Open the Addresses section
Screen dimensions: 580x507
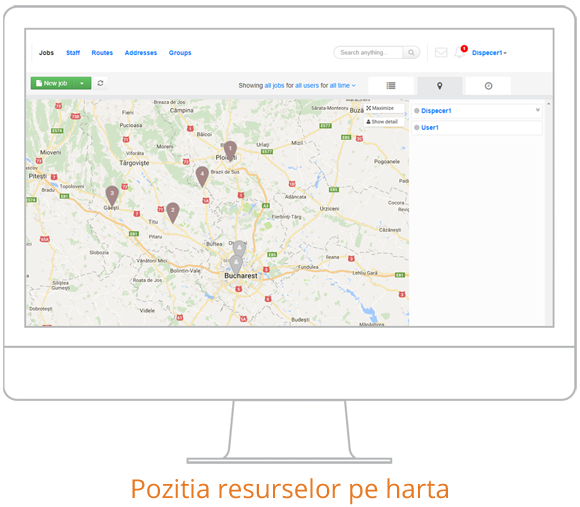click(141, 53)
